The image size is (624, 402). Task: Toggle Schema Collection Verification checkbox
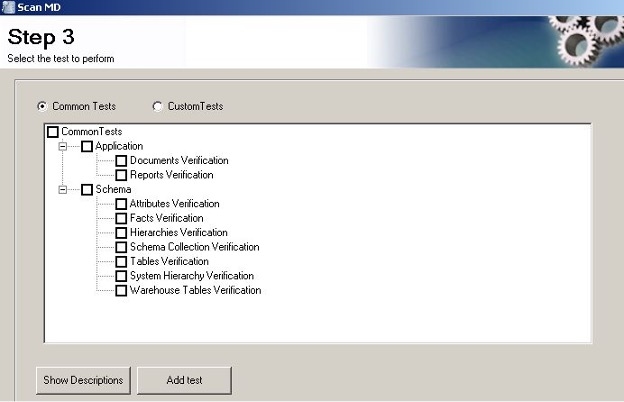[121, 247]
